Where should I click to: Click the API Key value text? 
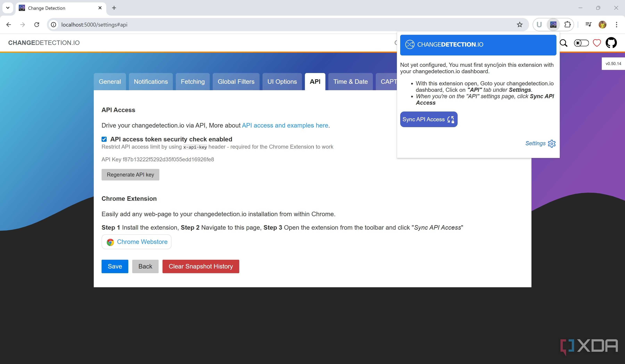tap(168, 159)
